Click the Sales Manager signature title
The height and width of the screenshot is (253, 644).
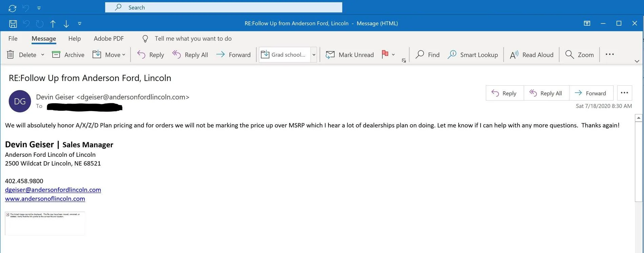point(88,145)
